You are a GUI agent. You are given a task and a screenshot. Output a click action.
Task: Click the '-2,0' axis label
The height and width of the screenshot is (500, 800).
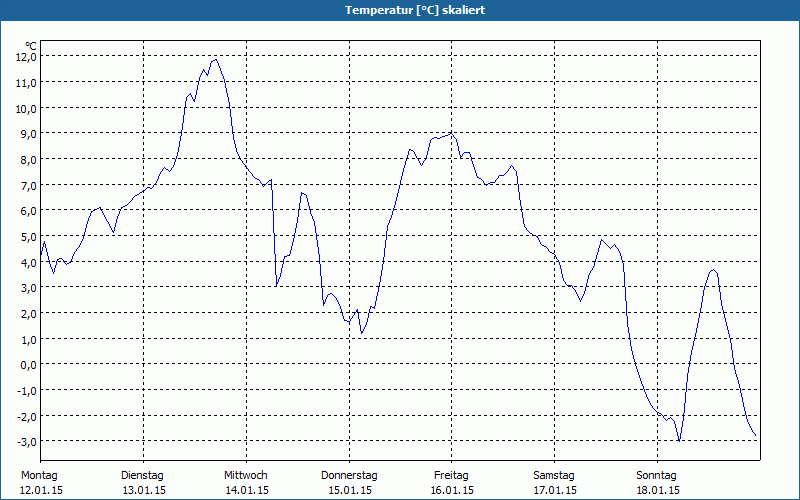click(27, 416)
